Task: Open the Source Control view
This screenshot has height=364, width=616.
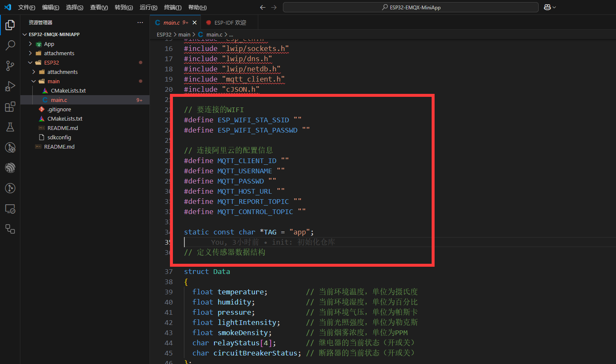Action: point(10,65)
